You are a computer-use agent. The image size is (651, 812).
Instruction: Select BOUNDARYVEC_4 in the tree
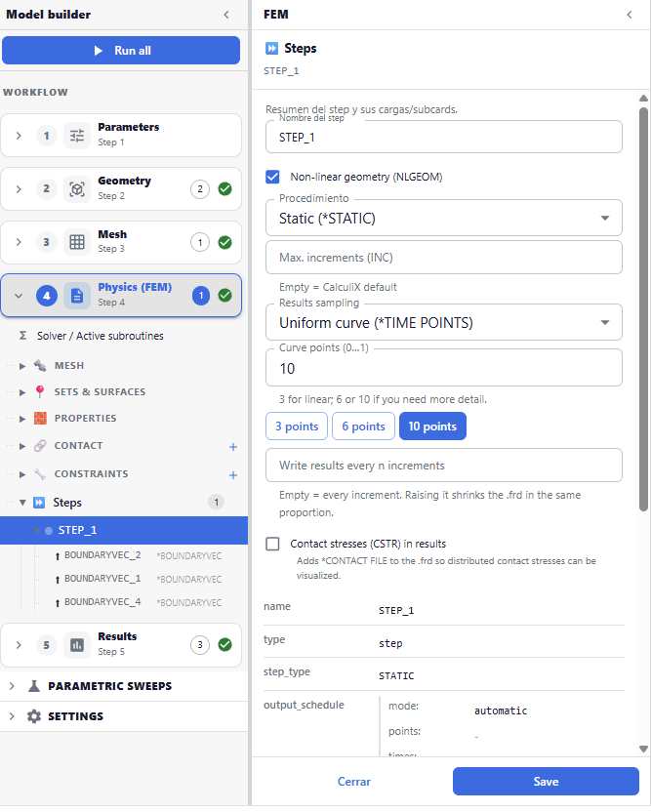click(x=102, y=602)
